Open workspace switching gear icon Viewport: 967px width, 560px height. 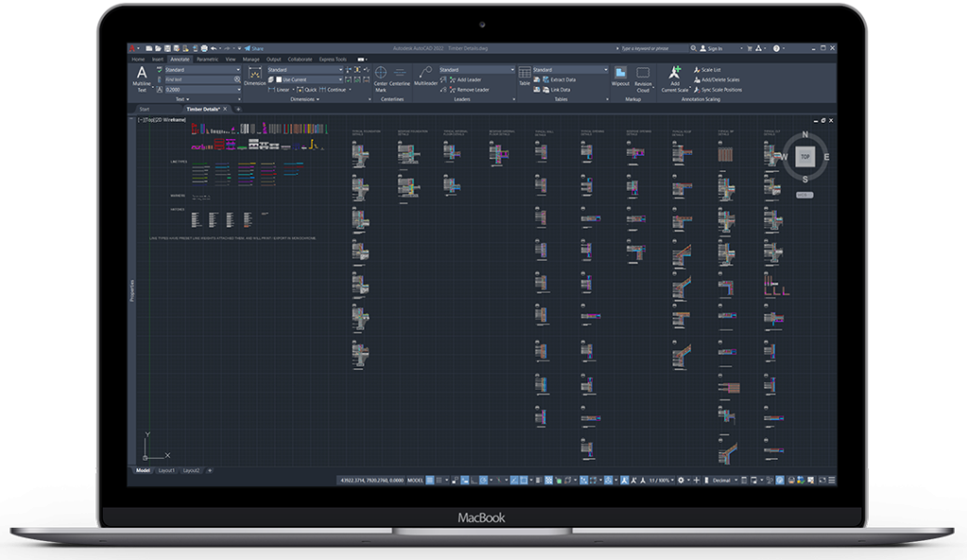681,480
